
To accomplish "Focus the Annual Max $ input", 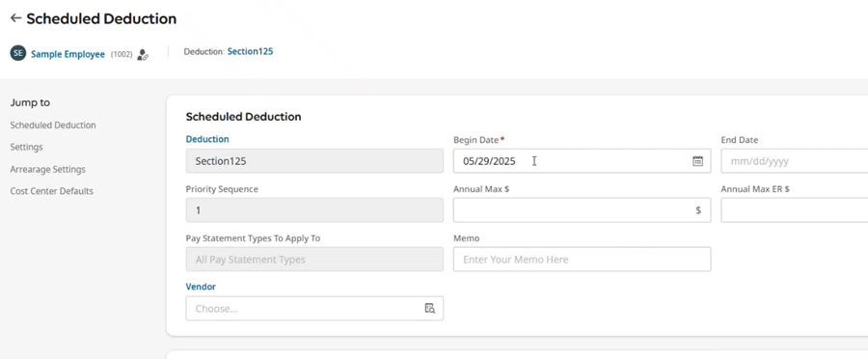I will [x=582, y=210].
